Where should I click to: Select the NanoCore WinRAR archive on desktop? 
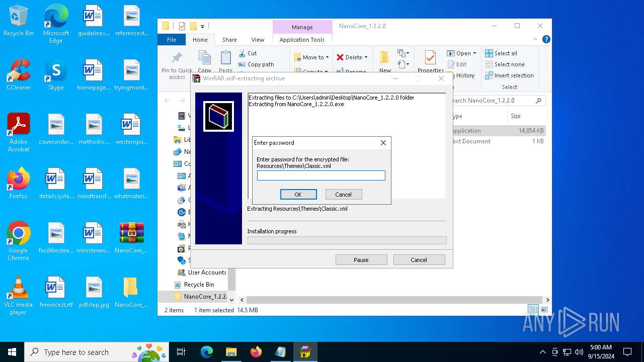[132, 238]
